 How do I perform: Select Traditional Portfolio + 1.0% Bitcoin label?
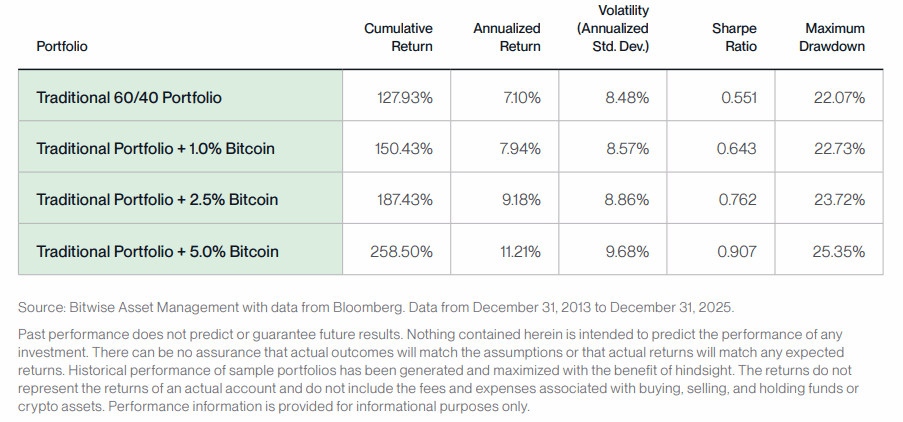click(x=155, y=148)
